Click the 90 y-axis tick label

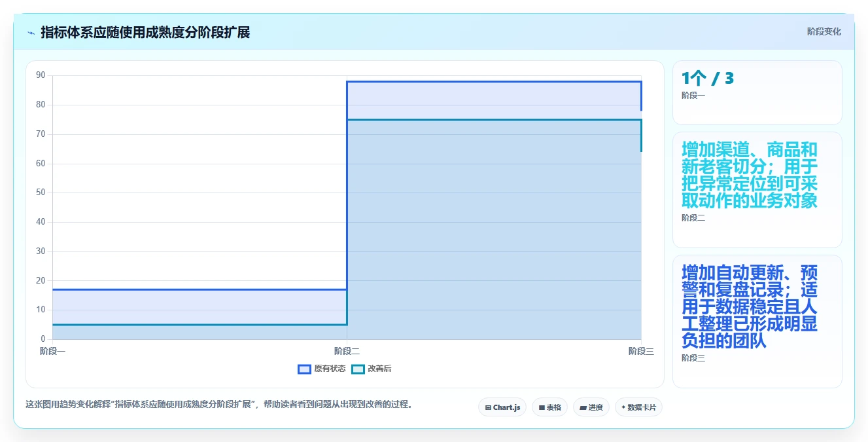coord(41,75)
